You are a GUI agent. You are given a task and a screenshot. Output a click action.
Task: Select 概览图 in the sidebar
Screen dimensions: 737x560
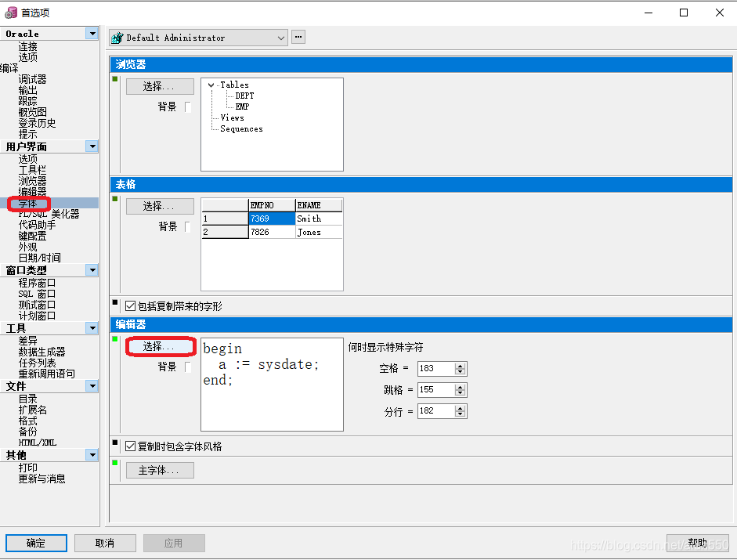[32, 112]
